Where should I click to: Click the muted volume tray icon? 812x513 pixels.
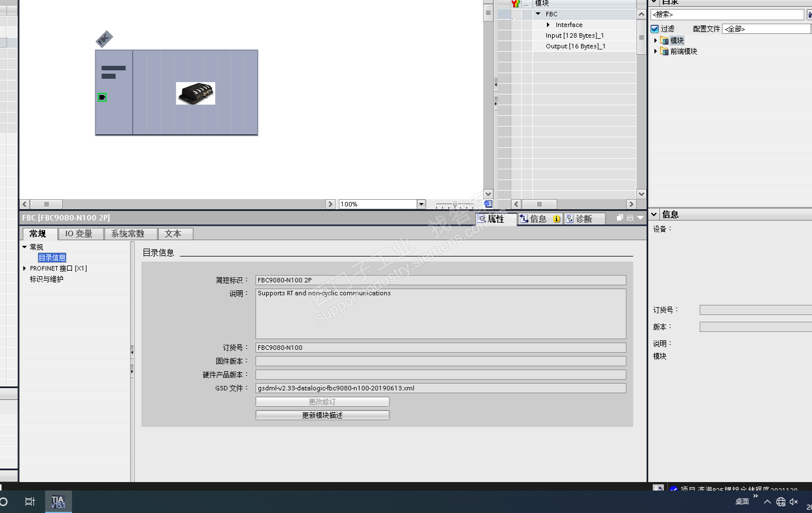[x=794, y=502]
